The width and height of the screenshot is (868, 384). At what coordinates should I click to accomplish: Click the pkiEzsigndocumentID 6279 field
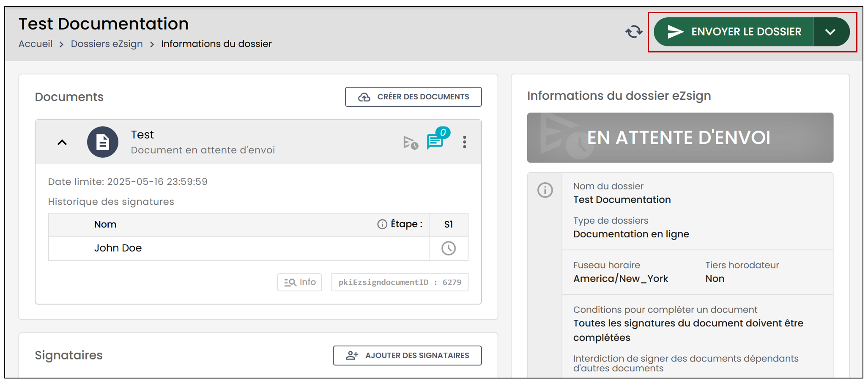pos(400,282)
